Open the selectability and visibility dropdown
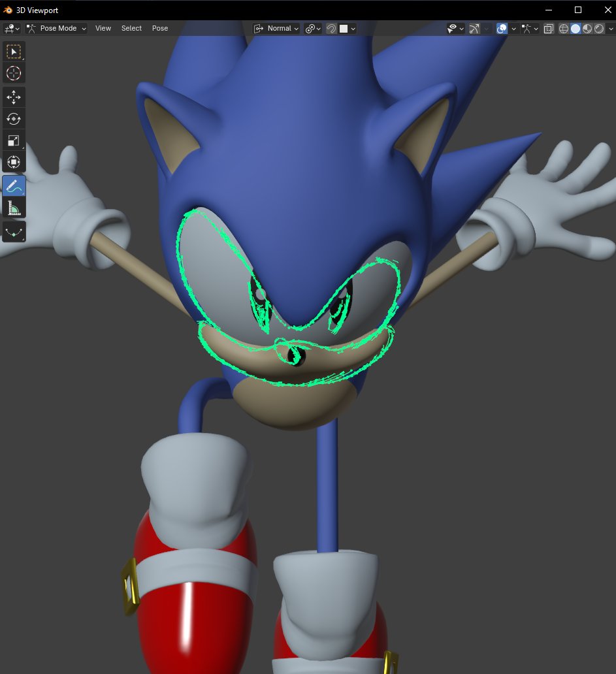The image size is (616, 674). click(x=455, y=28)
